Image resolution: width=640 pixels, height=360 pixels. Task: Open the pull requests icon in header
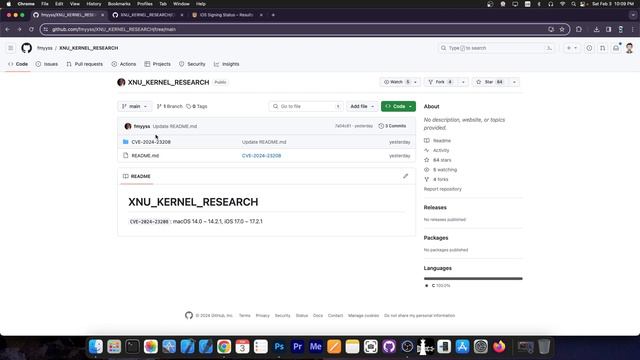coord(602,48)
